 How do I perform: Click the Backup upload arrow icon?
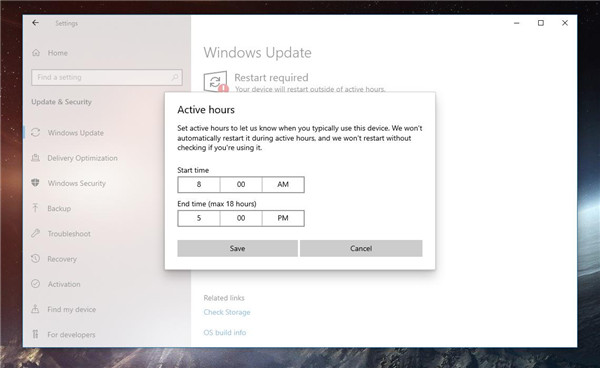pyautogui.click(x=35, y=208)
